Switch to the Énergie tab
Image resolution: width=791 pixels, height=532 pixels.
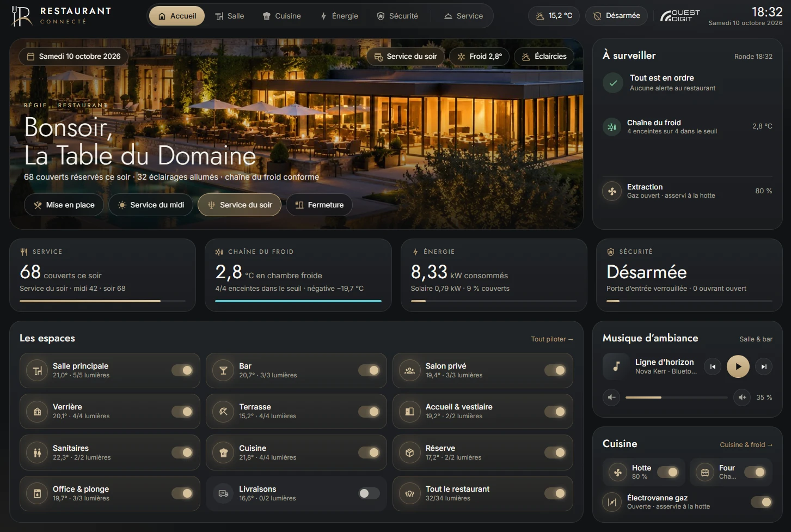pos(339,16)
